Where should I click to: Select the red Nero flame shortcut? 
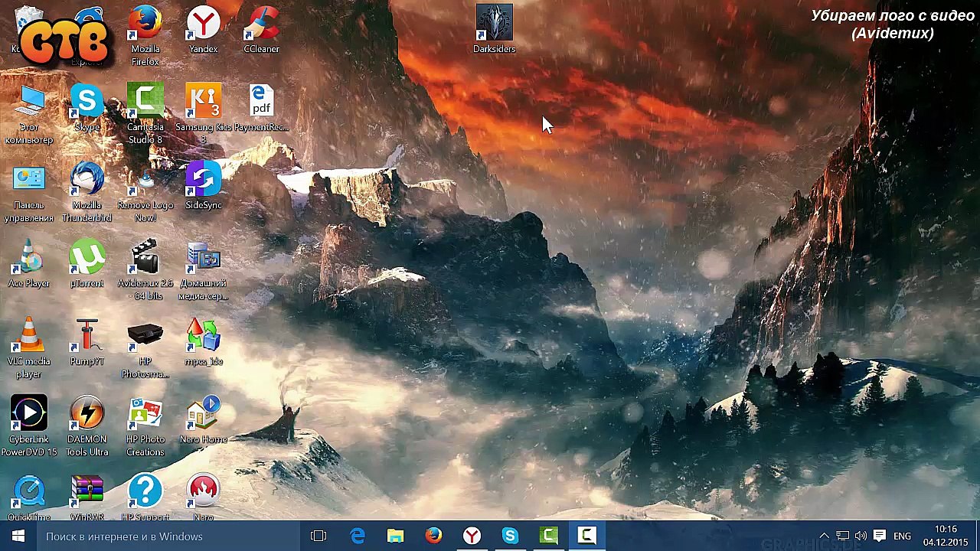tap(203, 498)
